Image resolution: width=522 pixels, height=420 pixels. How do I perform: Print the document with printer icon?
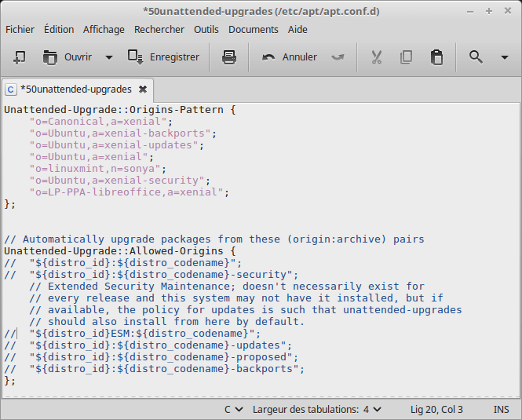(x=229, y=57)
